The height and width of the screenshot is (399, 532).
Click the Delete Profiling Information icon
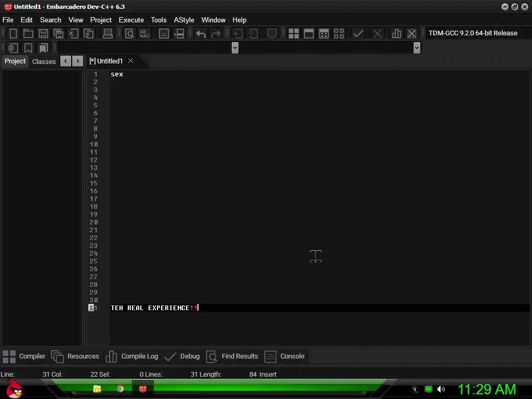pos(411,33)
